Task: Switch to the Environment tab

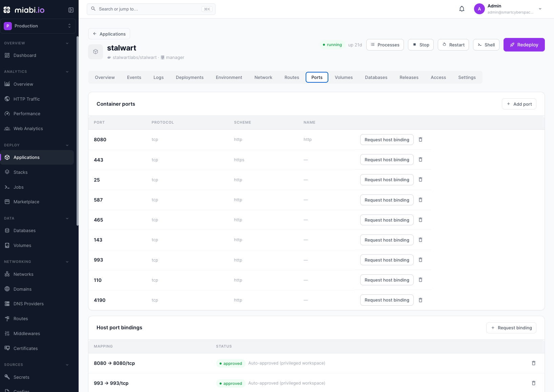Action: pyautogui.click(x=229, y=78)
